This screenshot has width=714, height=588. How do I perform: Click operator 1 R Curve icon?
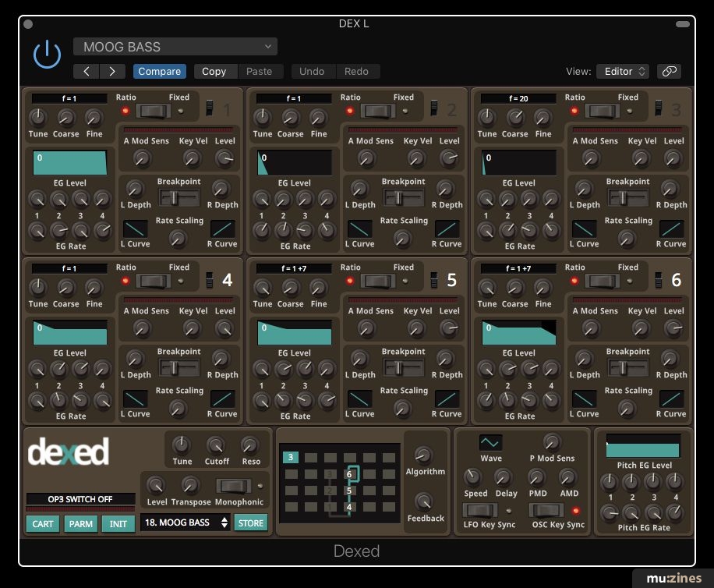pos(222,228)
